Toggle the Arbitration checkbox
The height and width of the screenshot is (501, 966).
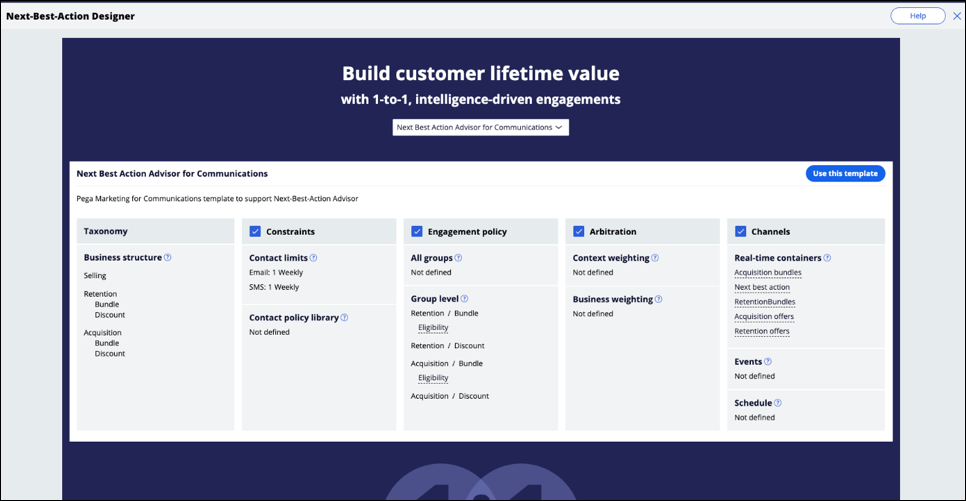[x=579, y=232]
